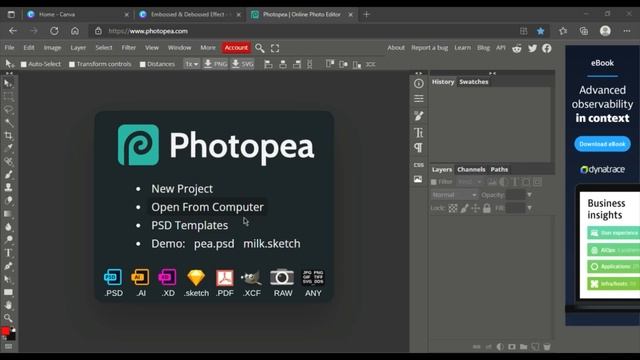Viewport: 640px width, 360px height.
Task: Switch to the Channels tab
Action: tap(471, 169)
